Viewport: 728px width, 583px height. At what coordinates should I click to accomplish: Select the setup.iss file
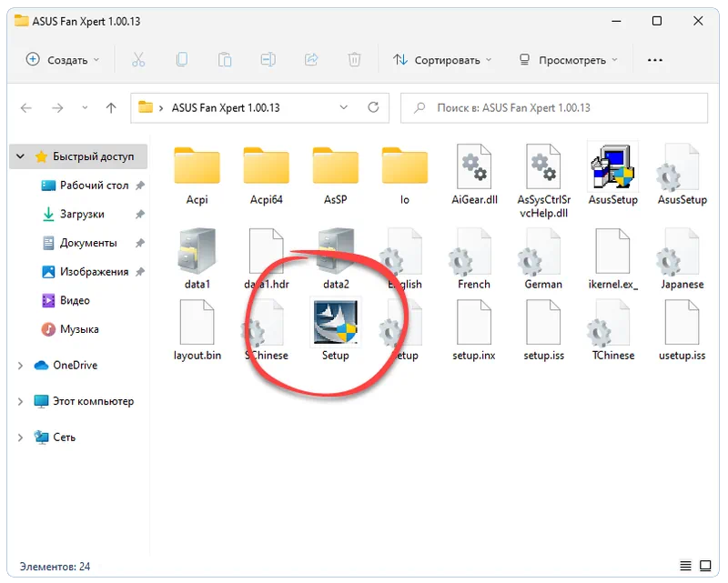[543, 330]
